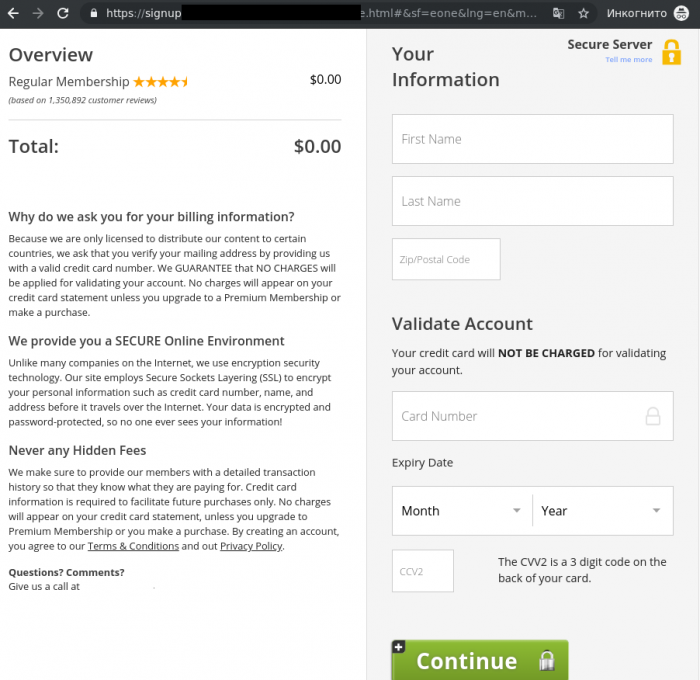
Task: Bookmark this page with the star
Action: pos(583,14)
